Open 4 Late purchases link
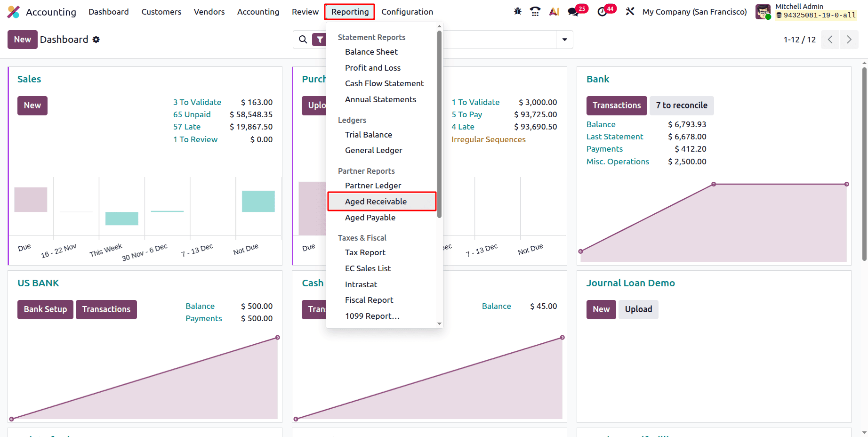The height and width of the screenshot is (437, 868). [x=463, y=127]
